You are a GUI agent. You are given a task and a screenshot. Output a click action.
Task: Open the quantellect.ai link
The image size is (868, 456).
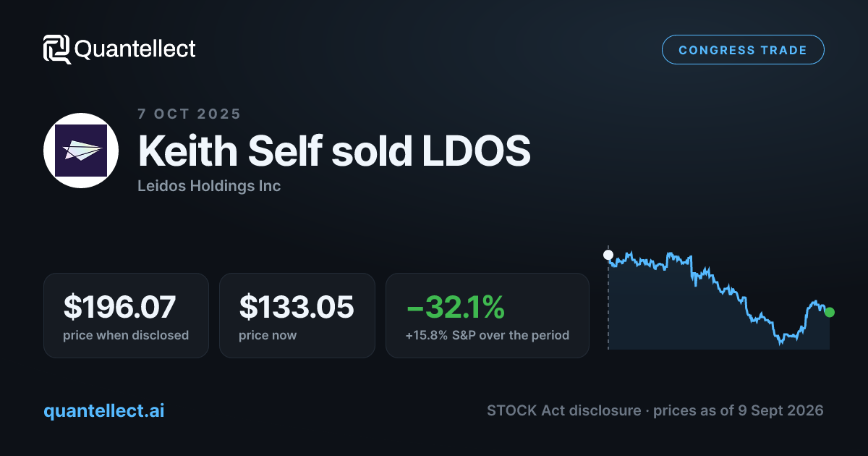(104, 410)
